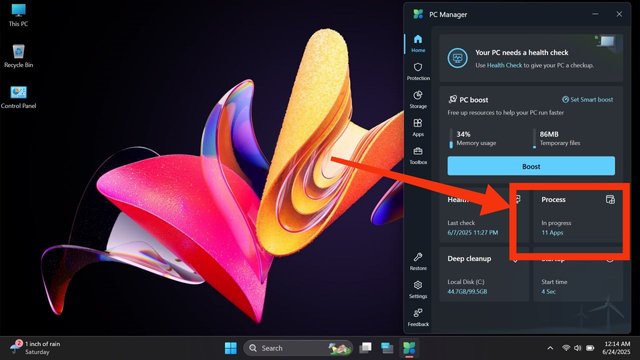Open the Windows Start menu
Image resolution: width=640 pixels, height=360 pixels.
231,348
